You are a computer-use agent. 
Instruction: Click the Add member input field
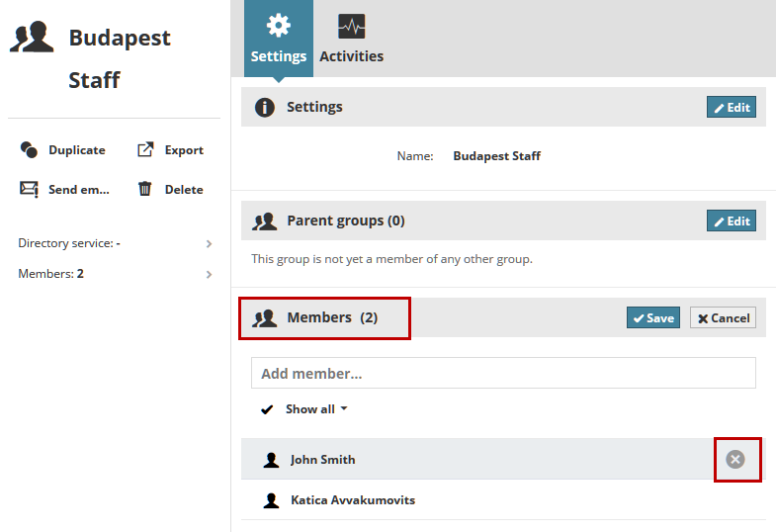503,374
